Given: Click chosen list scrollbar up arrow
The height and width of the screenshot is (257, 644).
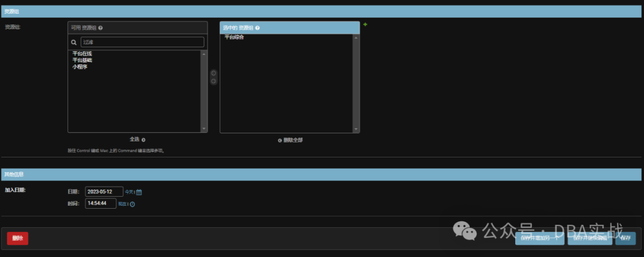Looking at the screenshot, I should 355,38.
